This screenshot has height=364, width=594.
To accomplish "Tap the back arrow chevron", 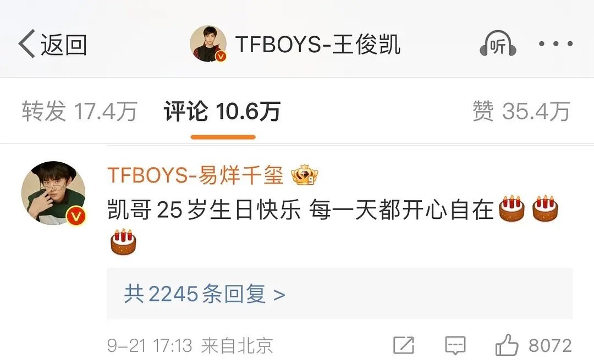I will tap(26, 43).
